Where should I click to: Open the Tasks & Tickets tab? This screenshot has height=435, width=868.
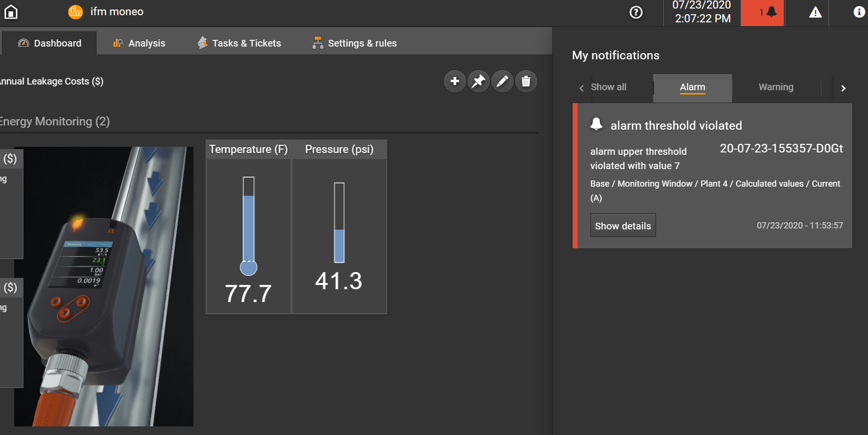click(239, 43)
